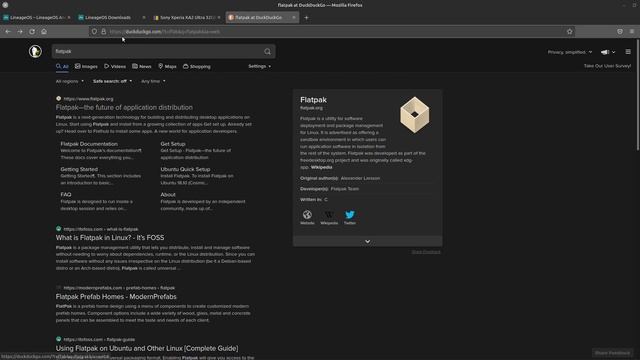640x360 pixels.
Task: Click the flatpak search input field
Action: [x=158, y=51]
